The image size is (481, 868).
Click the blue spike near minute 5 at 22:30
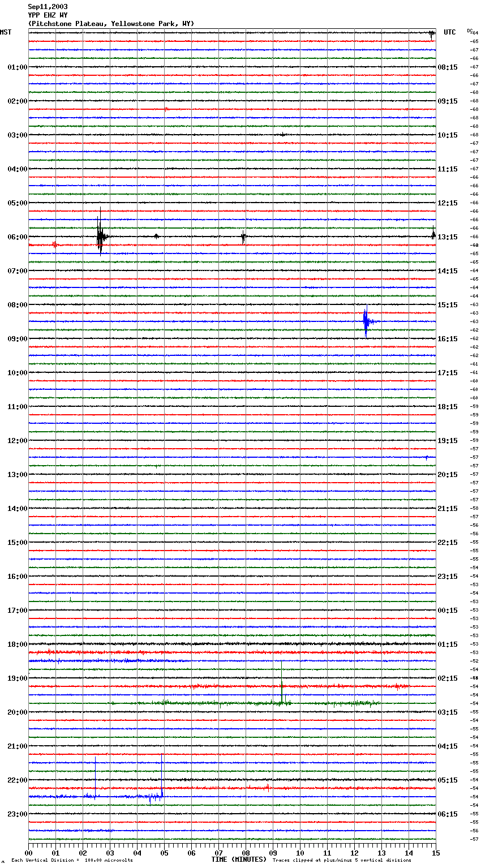click(162, 776)
